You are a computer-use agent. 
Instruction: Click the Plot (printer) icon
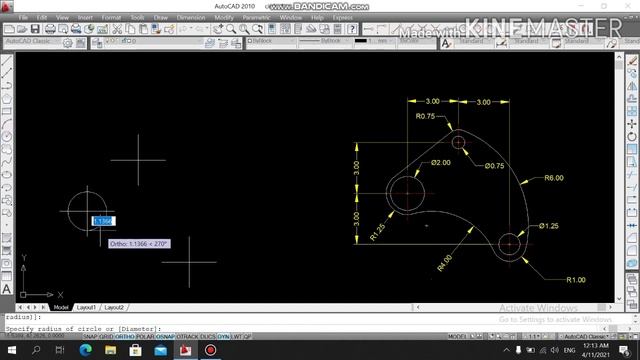50,29
